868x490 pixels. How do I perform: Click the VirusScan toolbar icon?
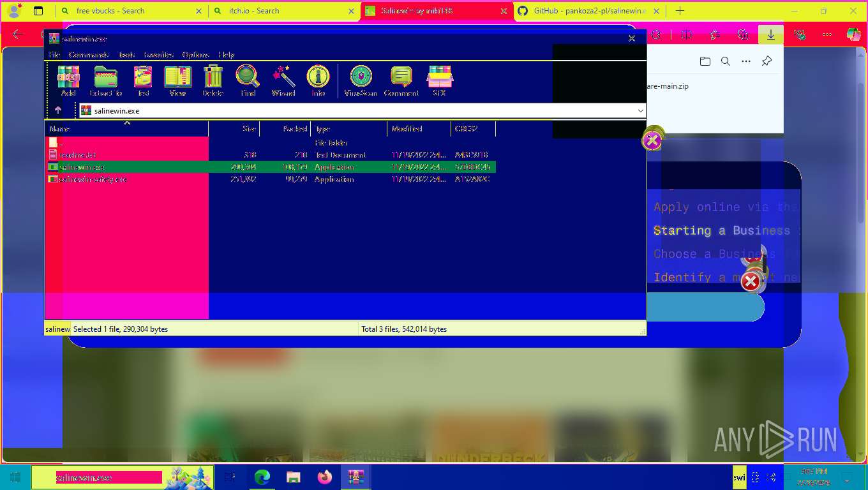tap(361, 81)
